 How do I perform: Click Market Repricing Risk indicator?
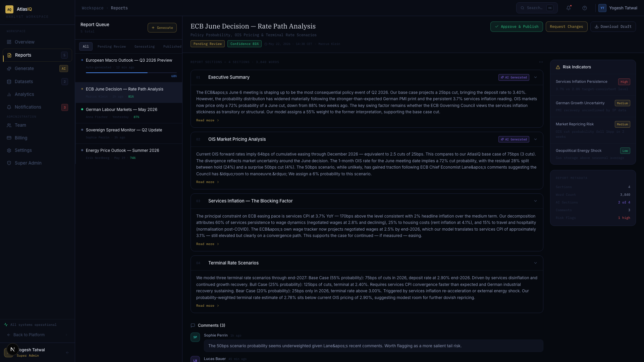[x=593, y=130]
